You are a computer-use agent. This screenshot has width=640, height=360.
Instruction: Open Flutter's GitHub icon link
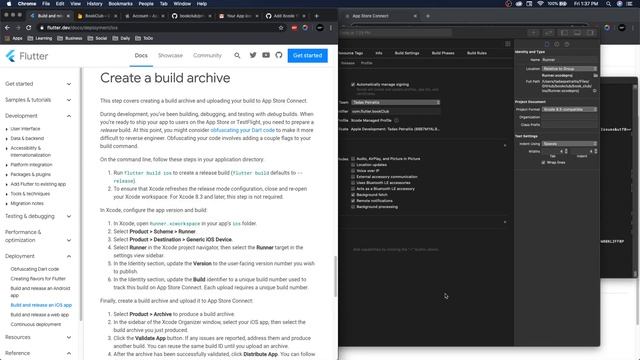tap(279, 55)
